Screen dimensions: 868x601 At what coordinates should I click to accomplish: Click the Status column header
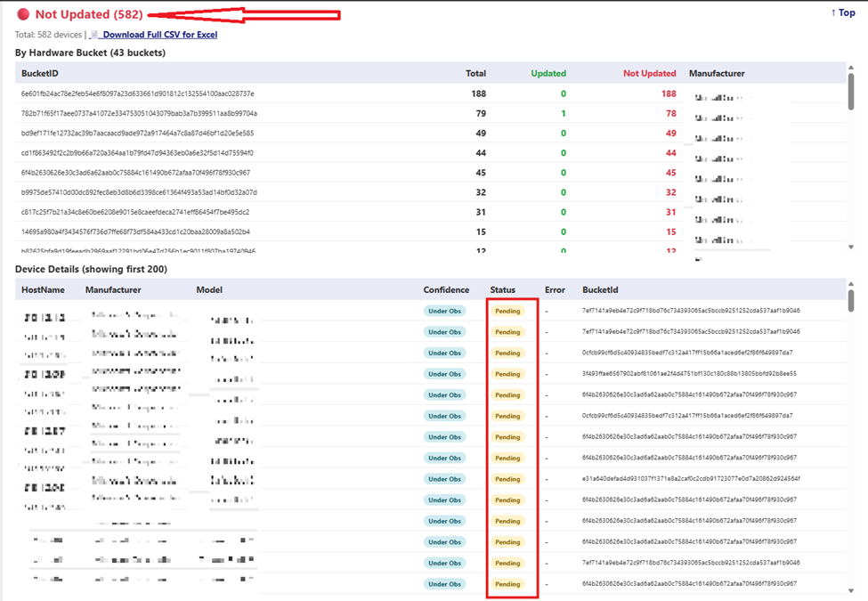(502, 289)
